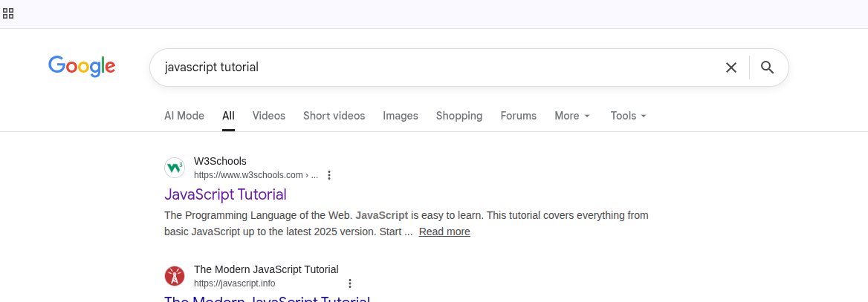Switch to the Forums tab

[x=518, y=116]
